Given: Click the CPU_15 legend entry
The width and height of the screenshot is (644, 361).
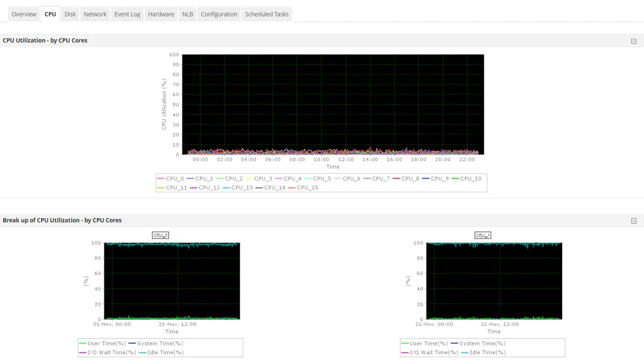Looking at the screenshot, I should click(303, 188).
